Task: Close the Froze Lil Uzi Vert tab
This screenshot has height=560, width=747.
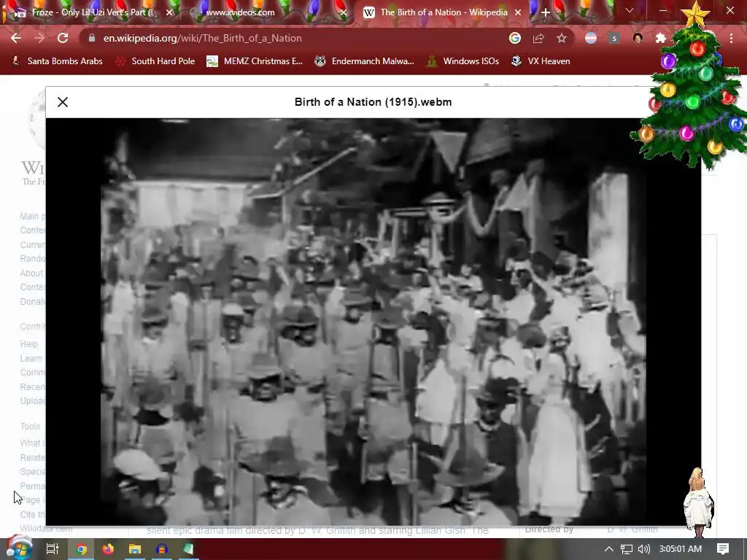Action: (x=169, y=12)
